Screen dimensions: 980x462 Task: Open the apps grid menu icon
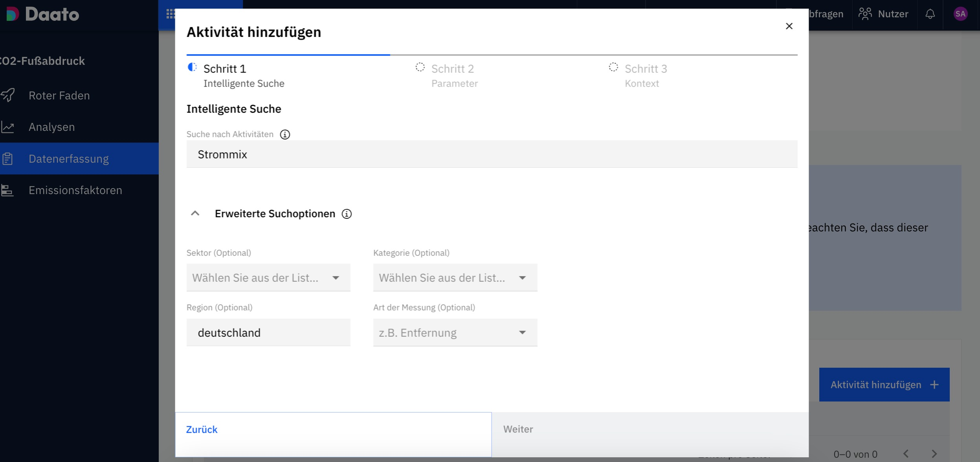(170, 14)
